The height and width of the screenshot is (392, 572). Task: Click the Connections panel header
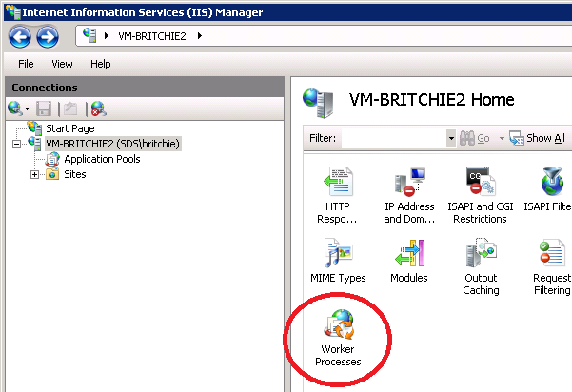pos(145,88)
